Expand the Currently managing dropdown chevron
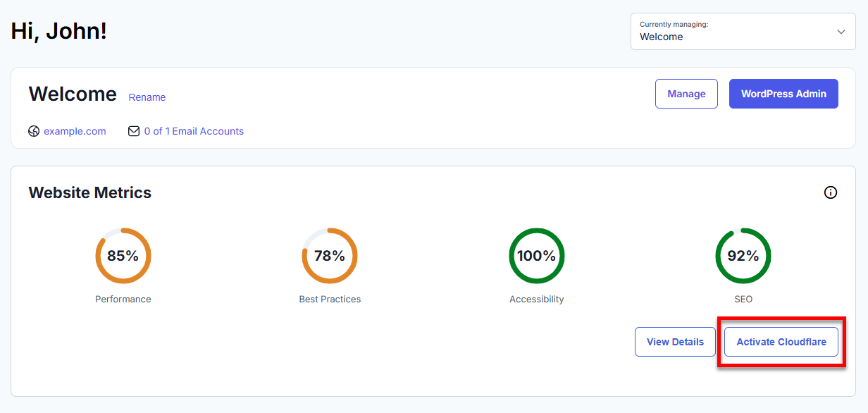Viewport: 868px width, 413px height. pos(841,32)
